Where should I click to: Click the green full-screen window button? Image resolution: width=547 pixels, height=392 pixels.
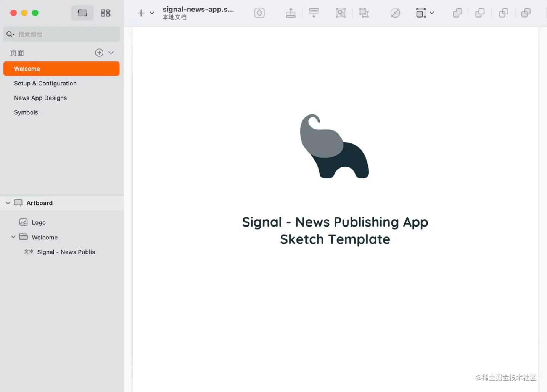tap(35, 13)
